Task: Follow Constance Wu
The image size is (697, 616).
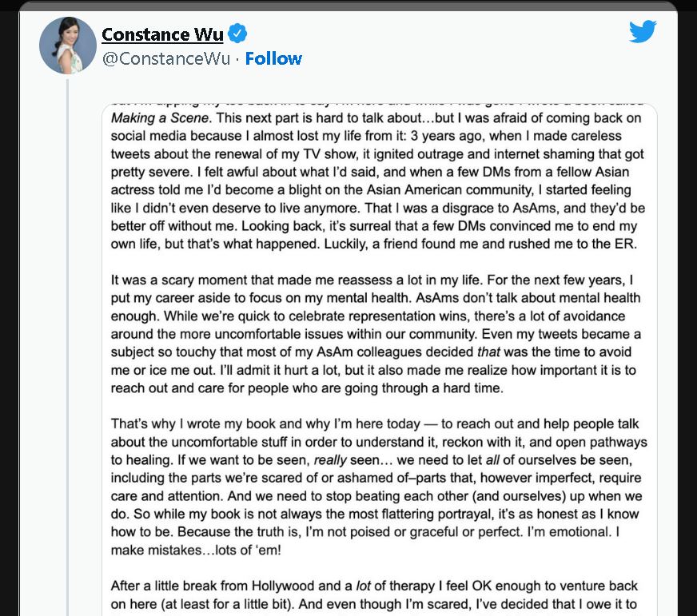Action: (x=273, y=58)
